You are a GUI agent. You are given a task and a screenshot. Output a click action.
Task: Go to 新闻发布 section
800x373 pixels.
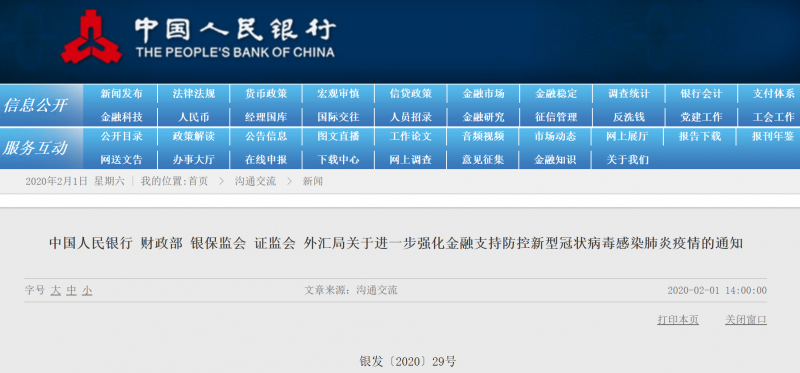[121, 94]
